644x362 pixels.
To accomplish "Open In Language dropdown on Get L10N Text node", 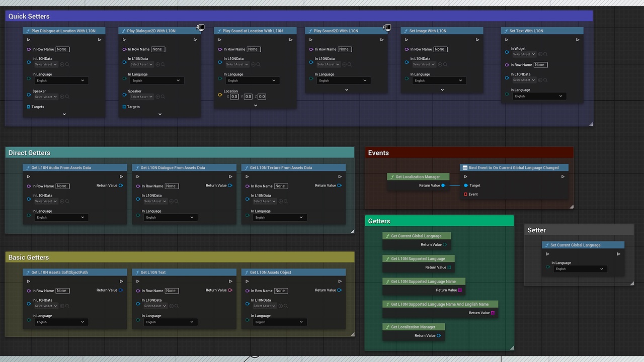I will pos(171,322).
